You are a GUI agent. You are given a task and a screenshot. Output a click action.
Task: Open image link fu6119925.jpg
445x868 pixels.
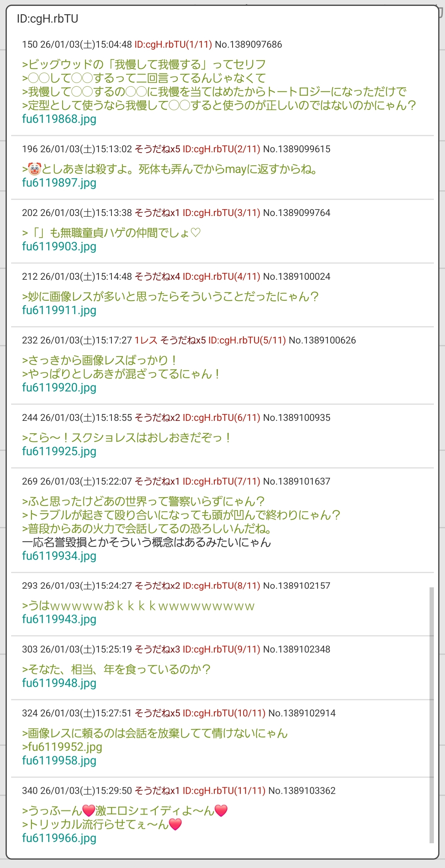pos(59,451)
